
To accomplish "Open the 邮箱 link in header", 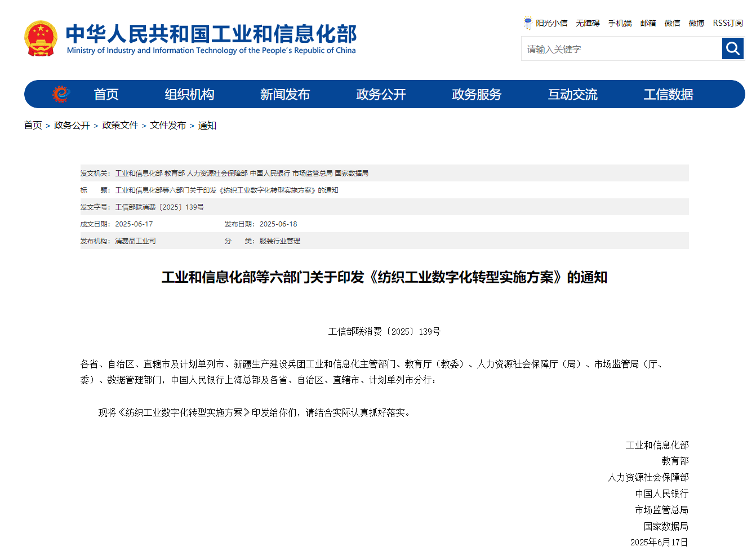I will click(x=648, y=23).
